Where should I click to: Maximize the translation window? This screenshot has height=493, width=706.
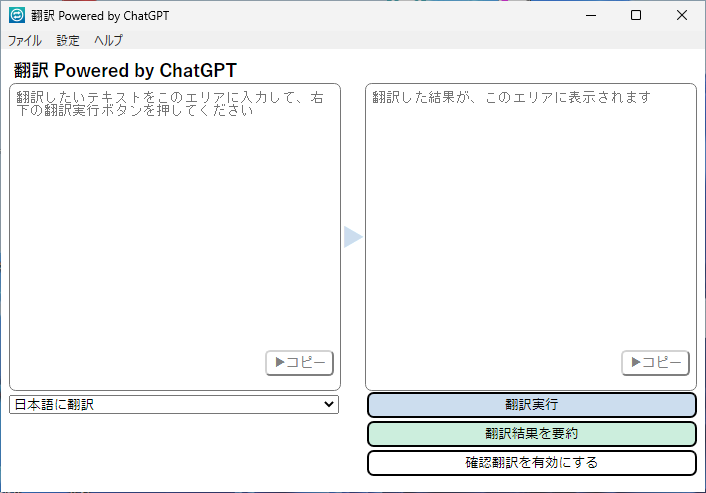[x=636, y=15]
